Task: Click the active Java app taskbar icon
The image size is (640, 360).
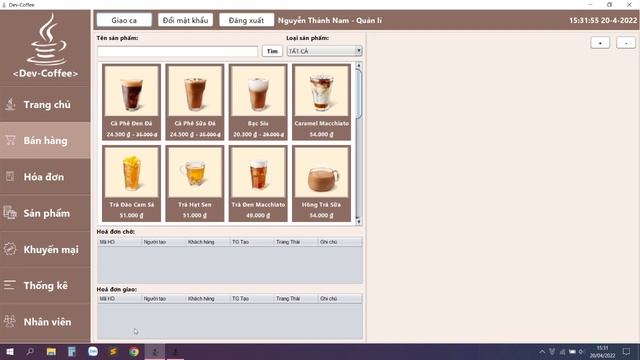Action: (x=155, y=351)
